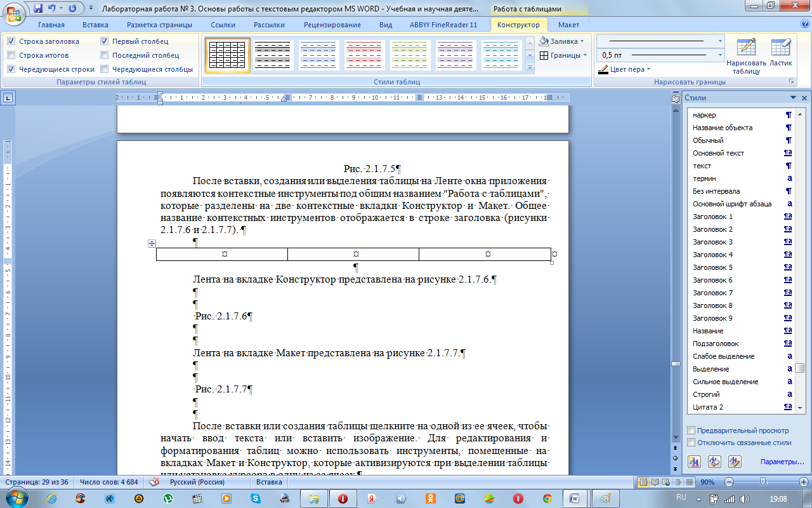
Task: Click the Office button logo
Action: click(x=15, y=13)
